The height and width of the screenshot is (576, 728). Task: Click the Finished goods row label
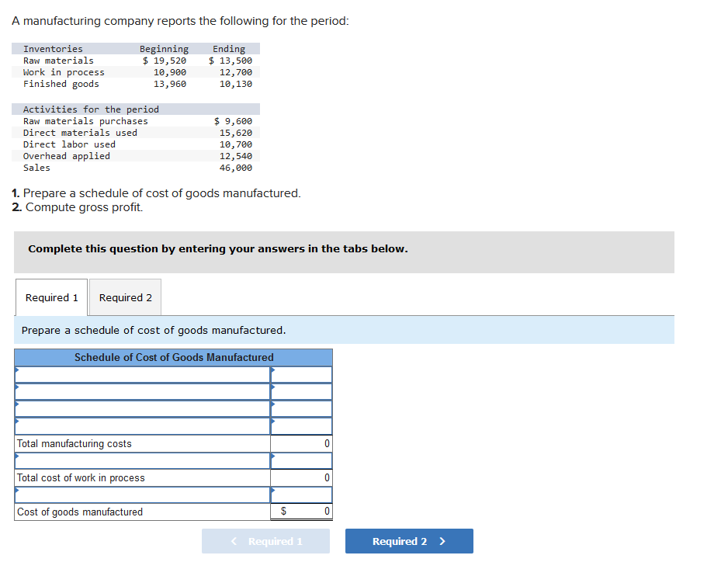(61, 84)
